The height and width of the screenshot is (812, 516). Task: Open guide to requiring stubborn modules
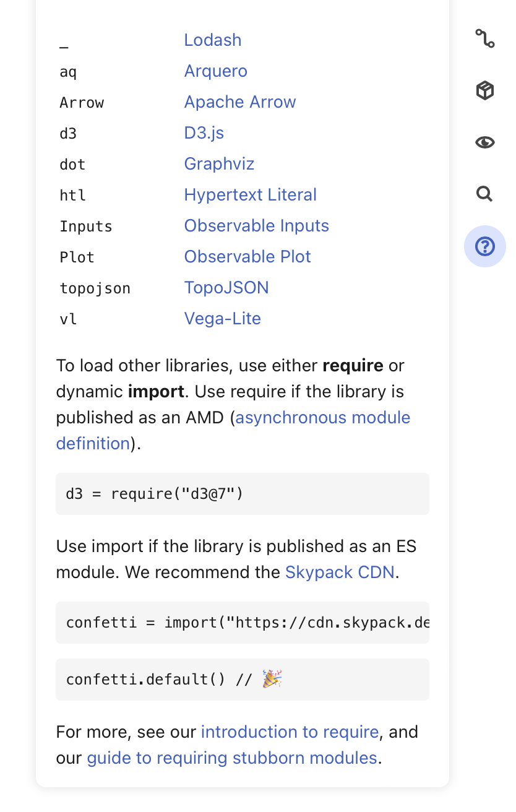click(232, 758)
